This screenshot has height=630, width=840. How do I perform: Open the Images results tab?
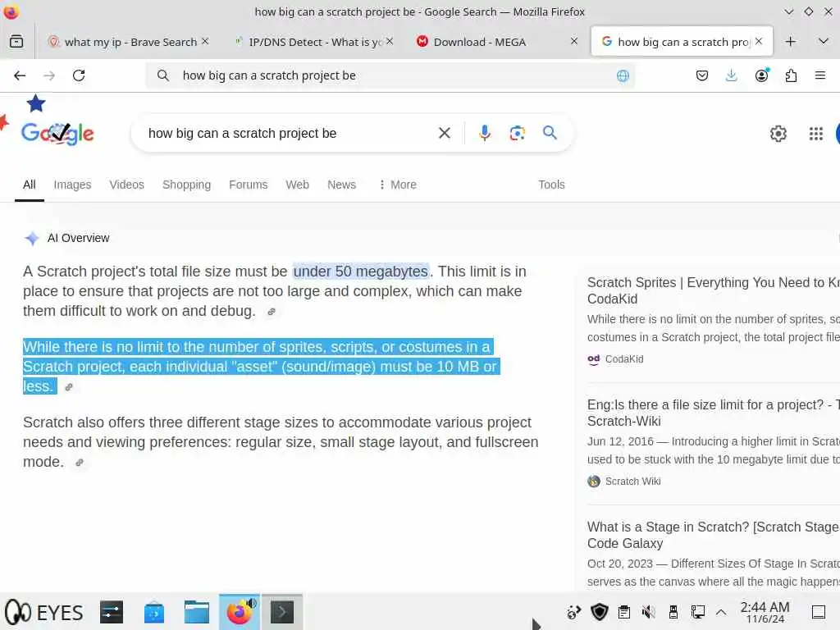(x=72, y=185)
